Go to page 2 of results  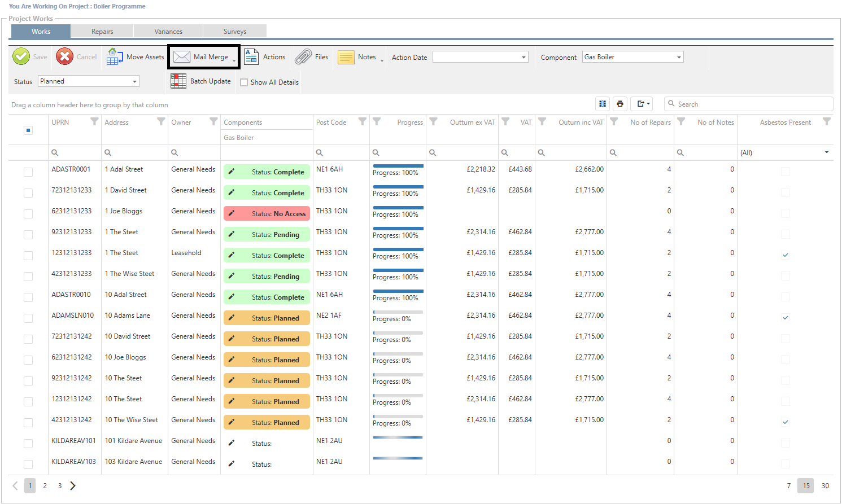pyautogui.click(x=45, y=485)
